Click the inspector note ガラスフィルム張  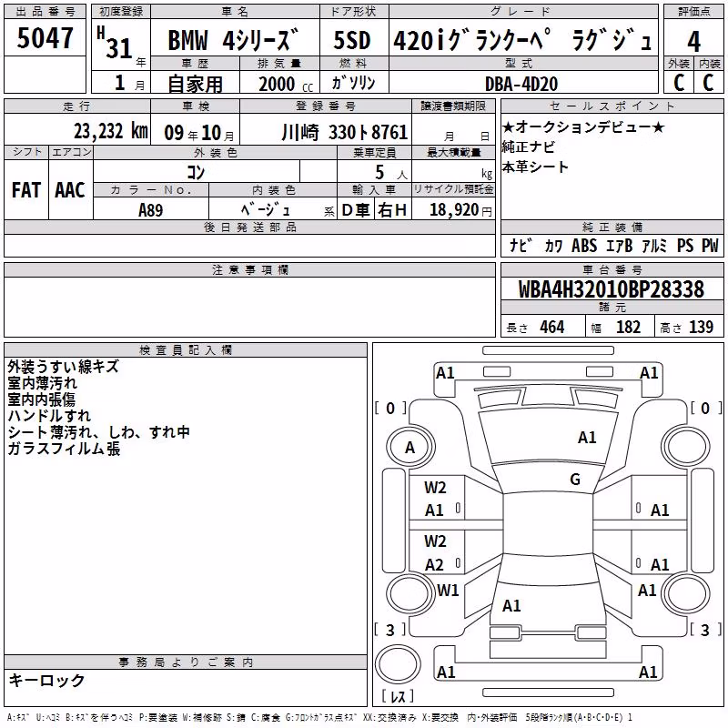(x=64, y=449)
